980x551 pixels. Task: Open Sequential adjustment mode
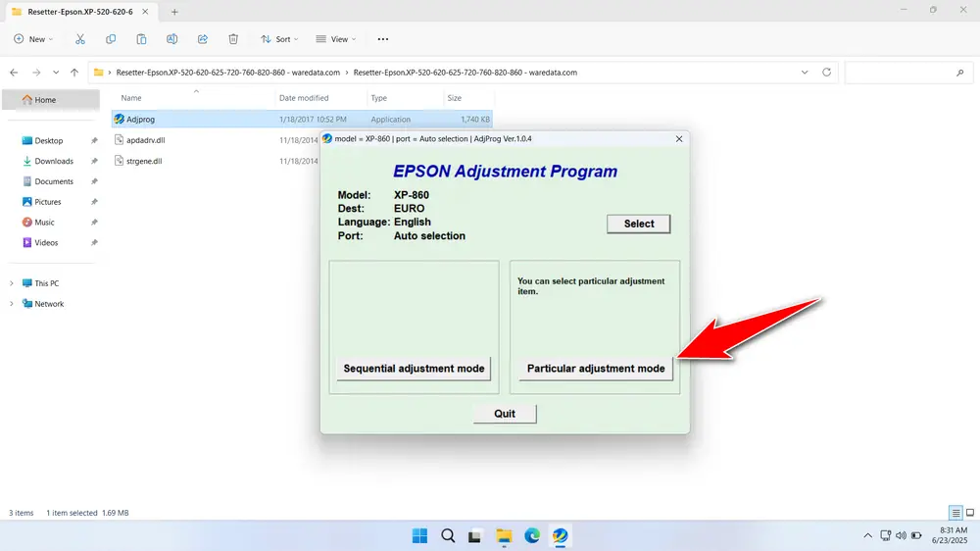[414, 369]
